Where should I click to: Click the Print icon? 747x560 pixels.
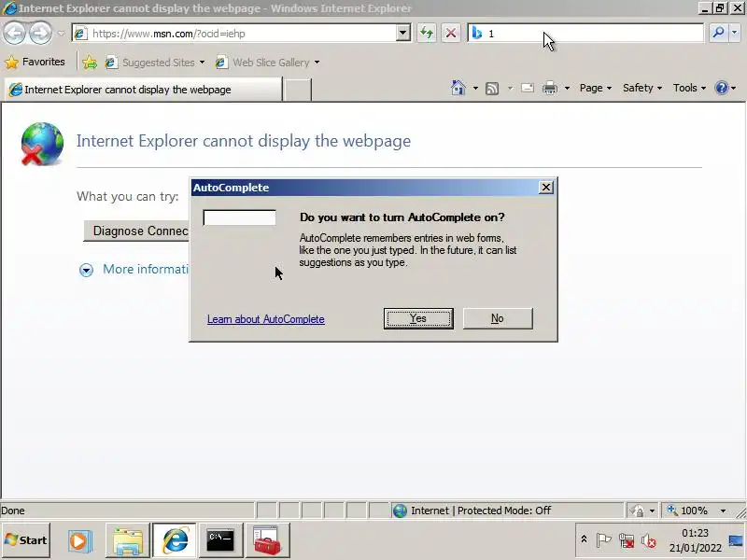click(x=549, y=88)
